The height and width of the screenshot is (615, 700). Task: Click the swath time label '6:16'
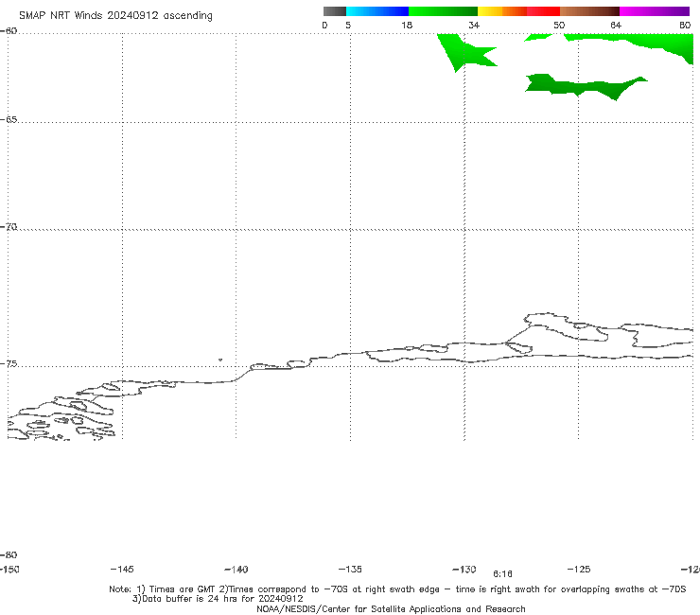coord(502,574)
